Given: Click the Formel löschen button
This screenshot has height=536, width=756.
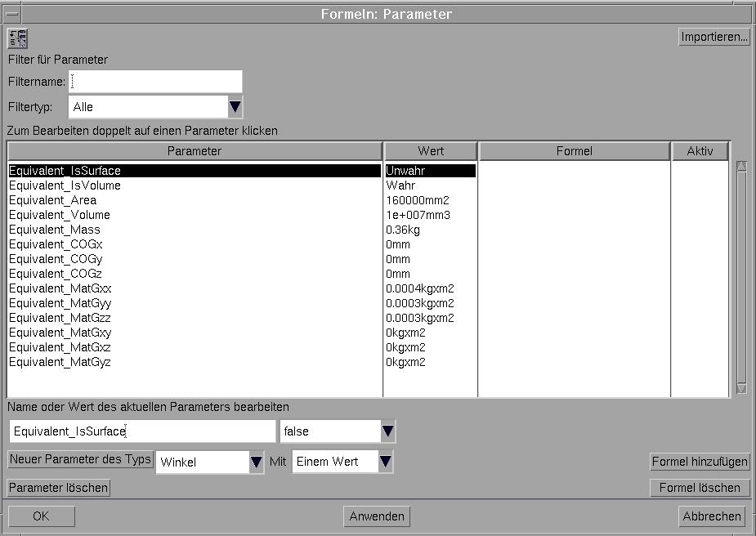Looking at the screenshot, I should (700, 487).
